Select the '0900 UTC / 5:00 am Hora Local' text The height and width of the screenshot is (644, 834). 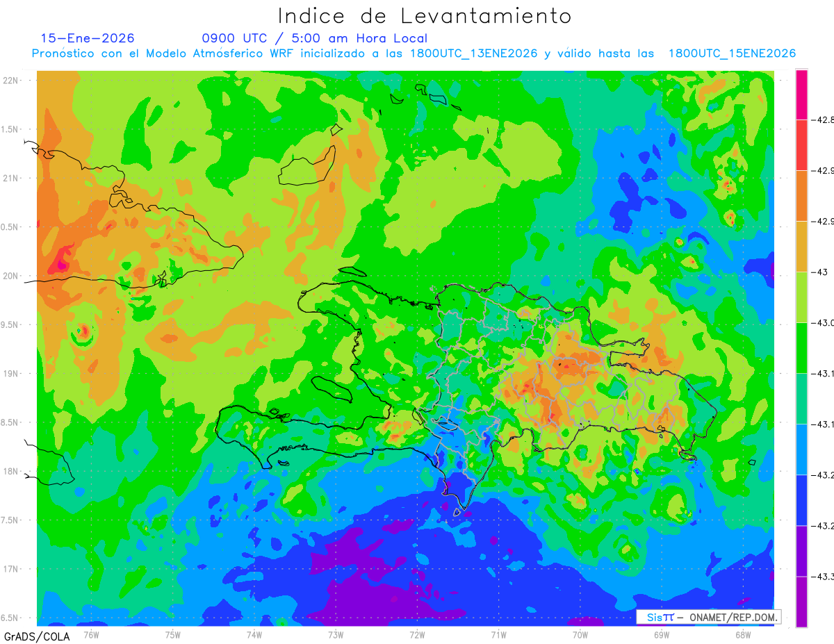pyautogui.click(x=314, y=38)
